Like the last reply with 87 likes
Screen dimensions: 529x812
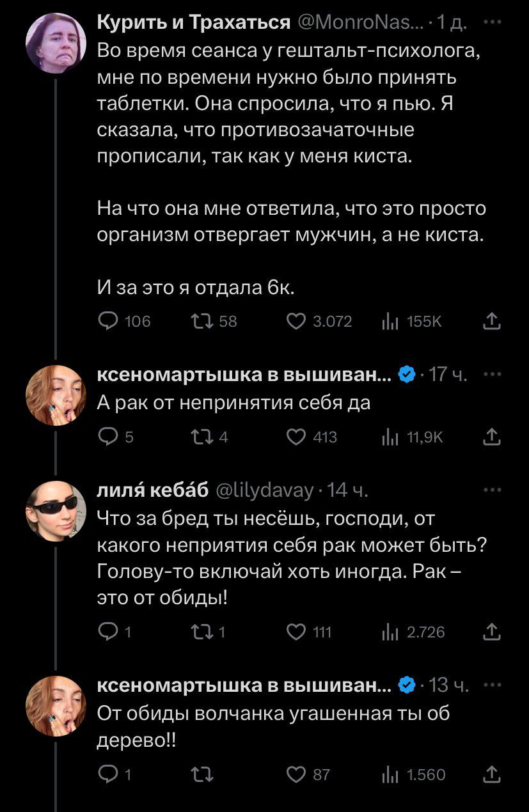click(x=296, y=775)
